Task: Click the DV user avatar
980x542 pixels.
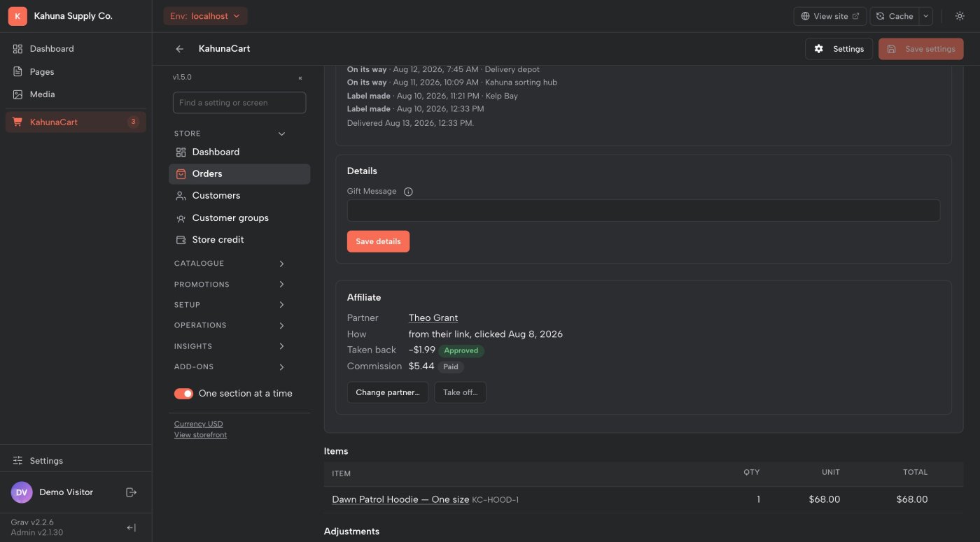Action: 22,492
